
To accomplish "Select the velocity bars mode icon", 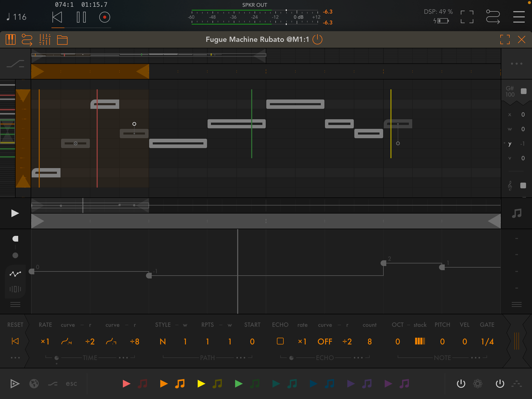I will 15,289.
